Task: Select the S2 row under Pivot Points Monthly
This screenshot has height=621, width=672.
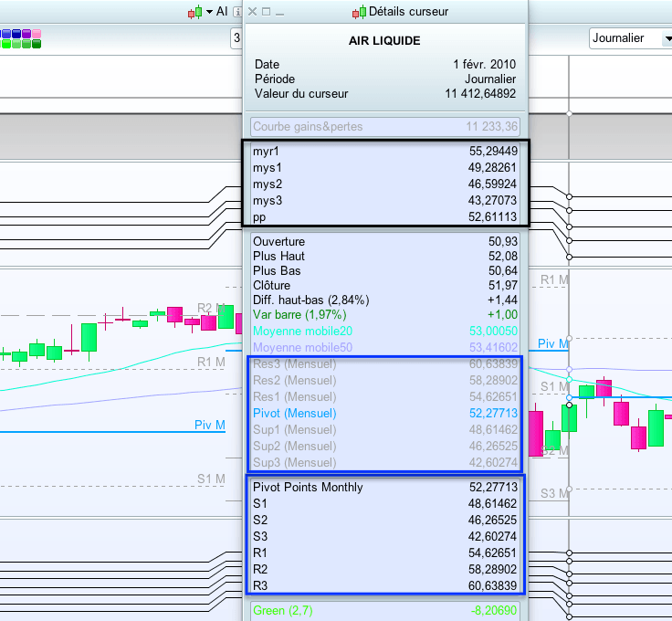Action: pos(385,520)
